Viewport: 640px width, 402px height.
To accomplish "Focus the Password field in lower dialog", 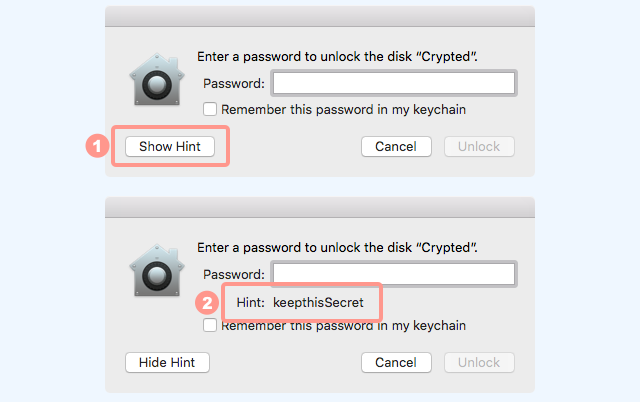I will pyautogui.click(x=394, y=274).
